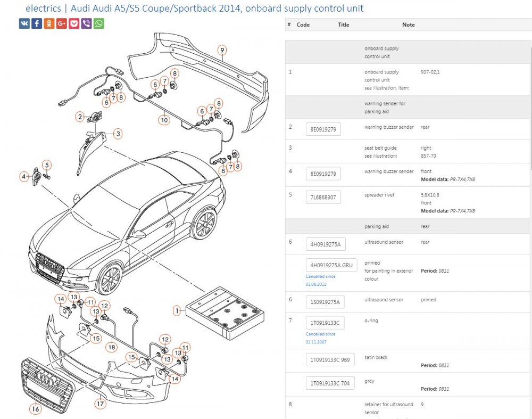This screenshot has height=419, width=532.
Task: Click 'Cancelled since 01.11.2007' note
Action: pyautogui.click(x=320, y=338)
